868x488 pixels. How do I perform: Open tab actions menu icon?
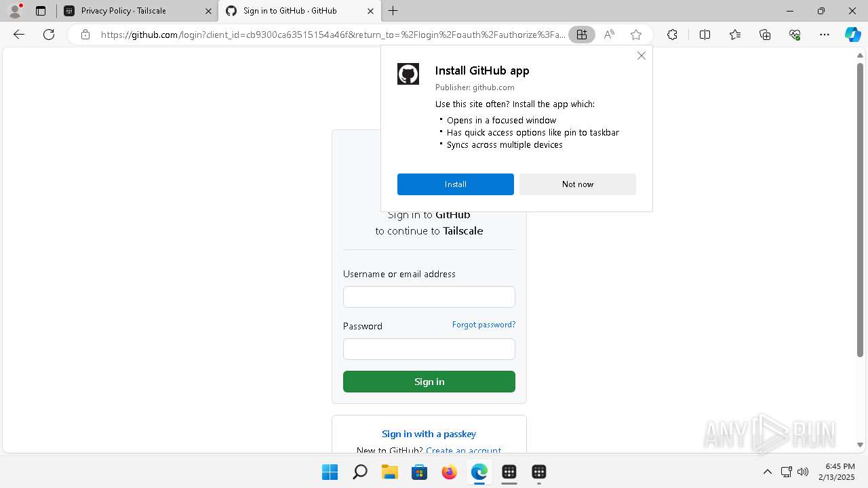(41, 11)
